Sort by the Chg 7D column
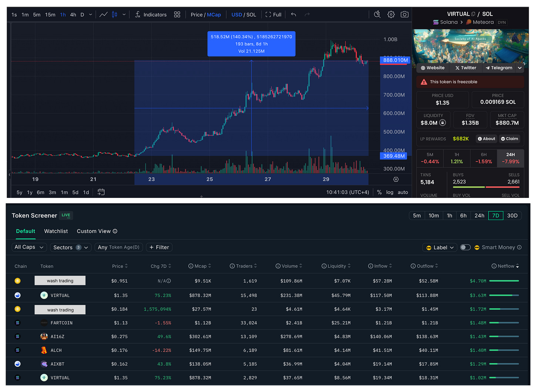 (161, 266)
